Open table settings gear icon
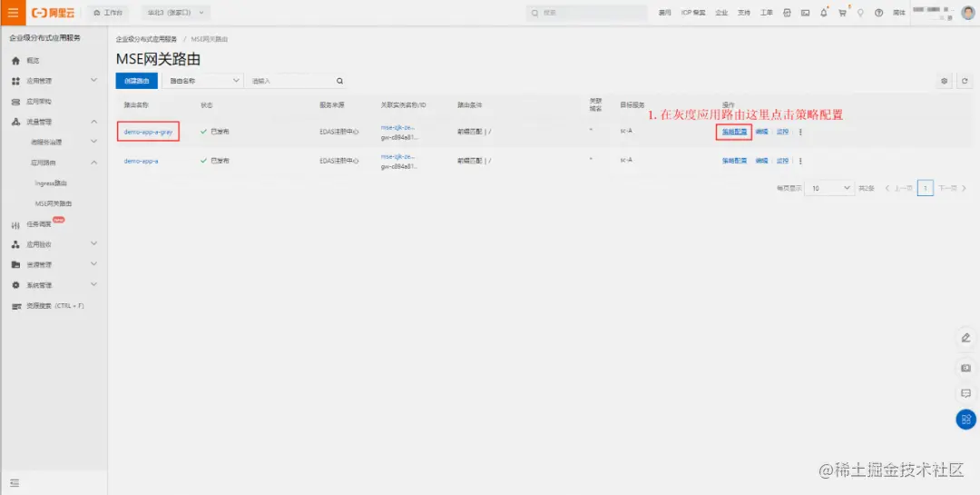This screenshot has width=980, height=495. point(944,81)
